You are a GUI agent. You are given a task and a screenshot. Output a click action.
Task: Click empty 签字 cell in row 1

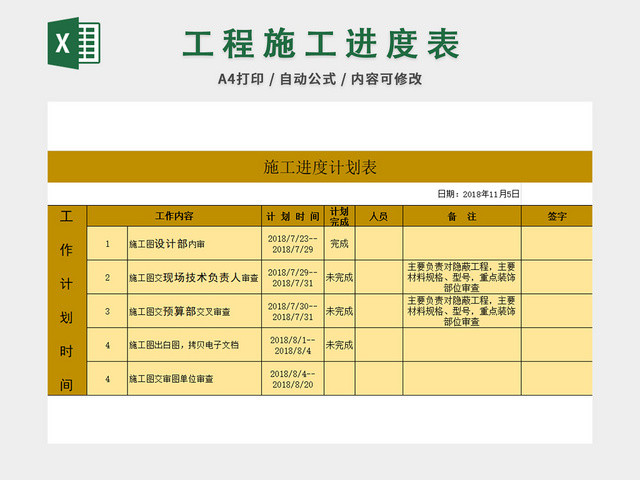click(557, 244)
